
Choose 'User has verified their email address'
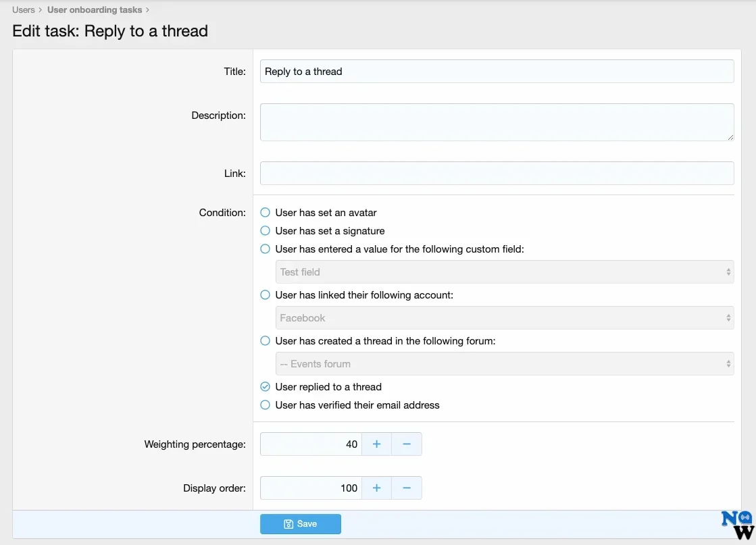(x=266, y=405)
